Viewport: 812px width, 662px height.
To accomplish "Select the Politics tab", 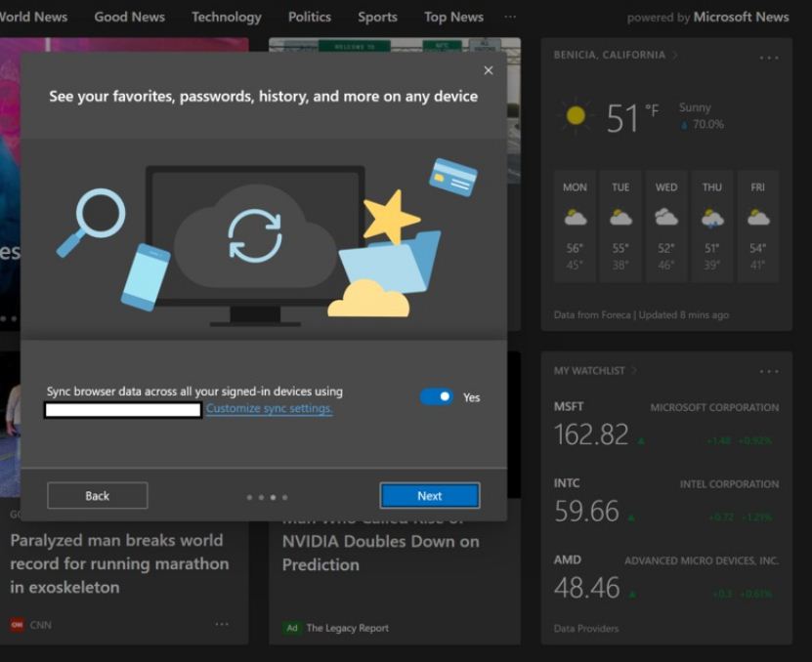I will 309,17.
